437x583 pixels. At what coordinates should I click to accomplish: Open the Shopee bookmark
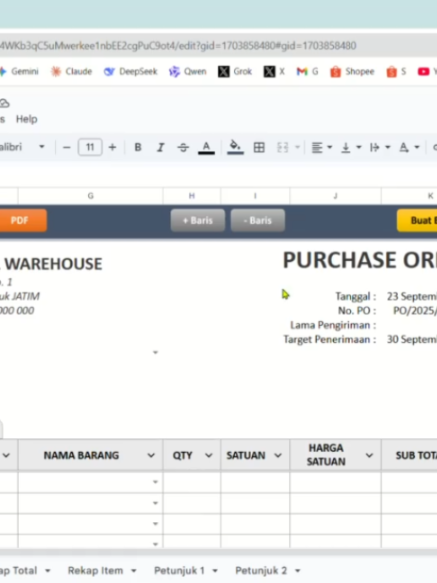click(x=352, y=71)
